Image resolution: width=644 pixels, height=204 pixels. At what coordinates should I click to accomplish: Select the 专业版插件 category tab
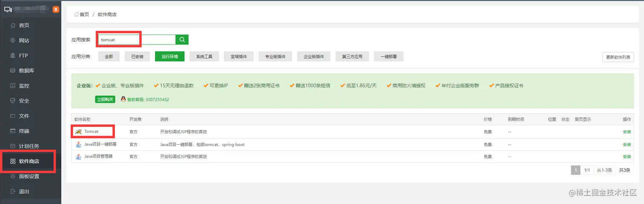[275, 56]
